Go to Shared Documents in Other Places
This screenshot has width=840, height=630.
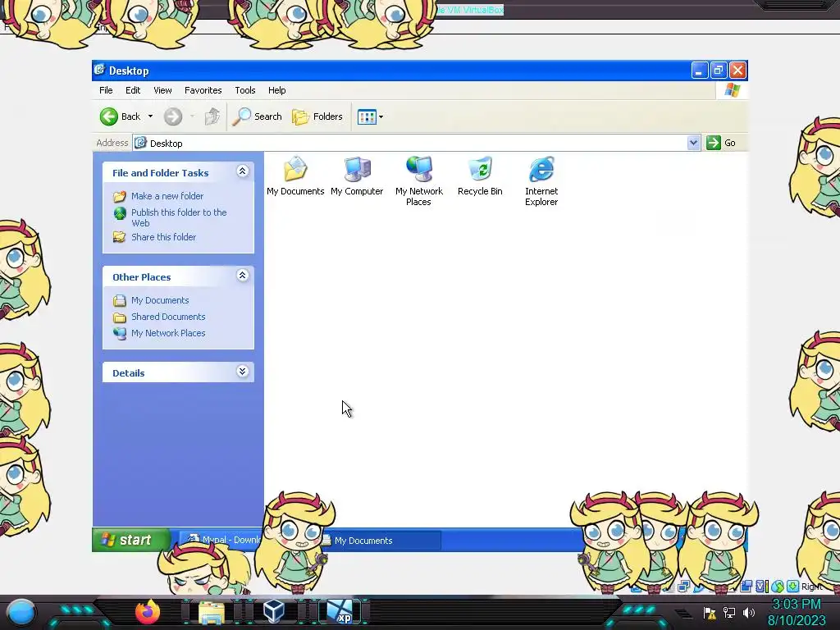click(x=168, y=317)
